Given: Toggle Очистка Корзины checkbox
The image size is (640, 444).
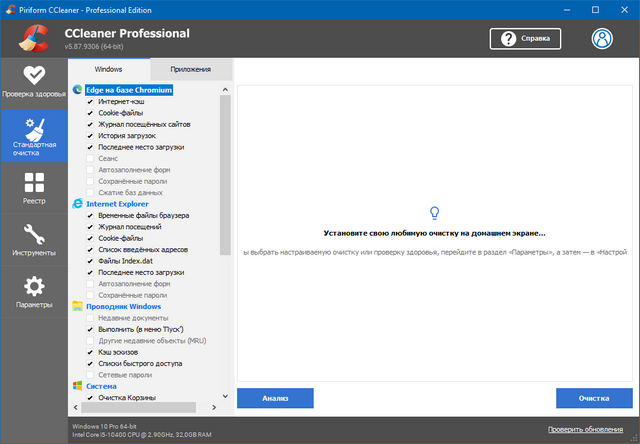Looking at the screenshot, I should pos(91,398).
